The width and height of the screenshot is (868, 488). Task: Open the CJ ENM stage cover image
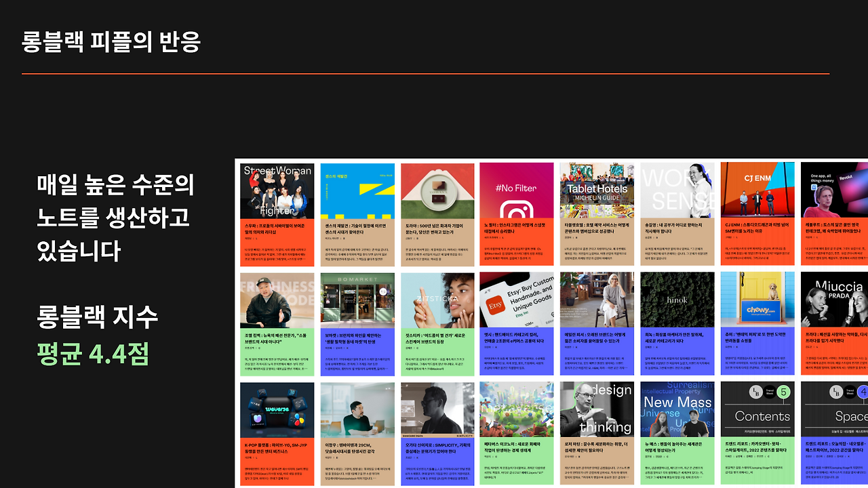(757, 190)
